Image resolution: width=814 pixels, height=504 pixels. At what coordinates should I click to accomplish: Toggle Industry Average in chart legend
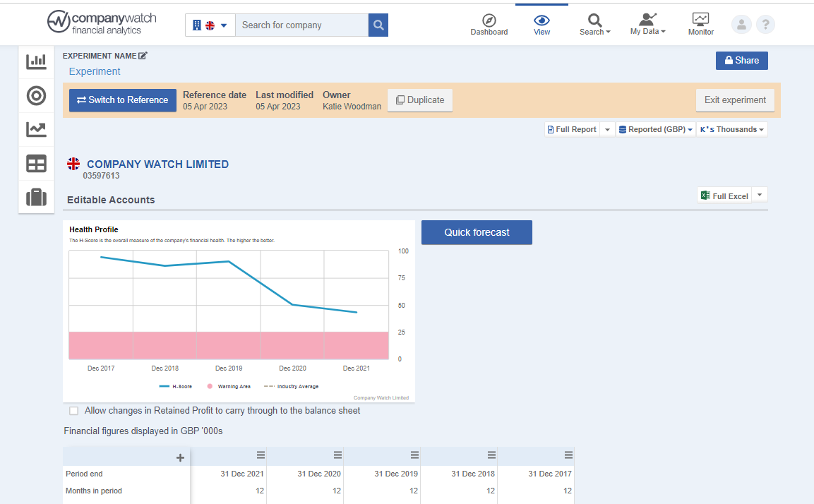pyautogui.click(x=292, y=387)
